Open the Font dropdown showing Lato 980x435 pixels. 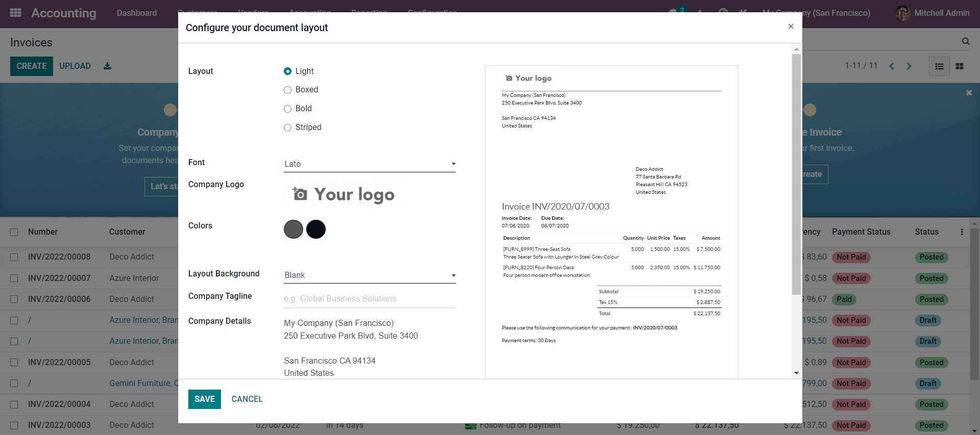pos(370,164)
